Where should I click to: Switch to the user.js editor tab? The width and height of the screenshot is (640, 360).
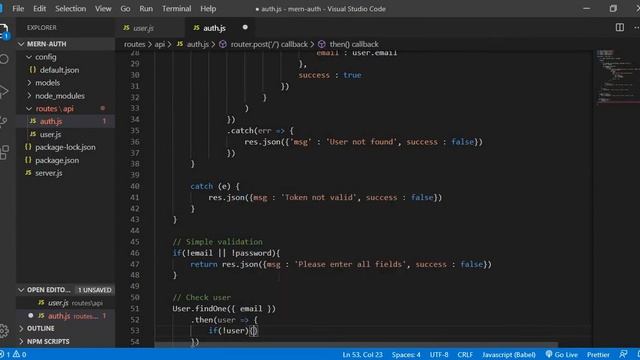point(150,28)
